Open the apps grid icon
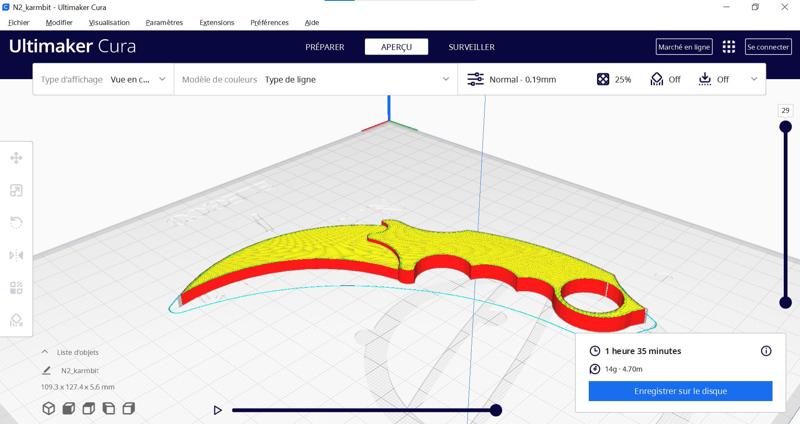Image resolution: width=800 pixels, height=424 pixels. click(x=729, y=47)
